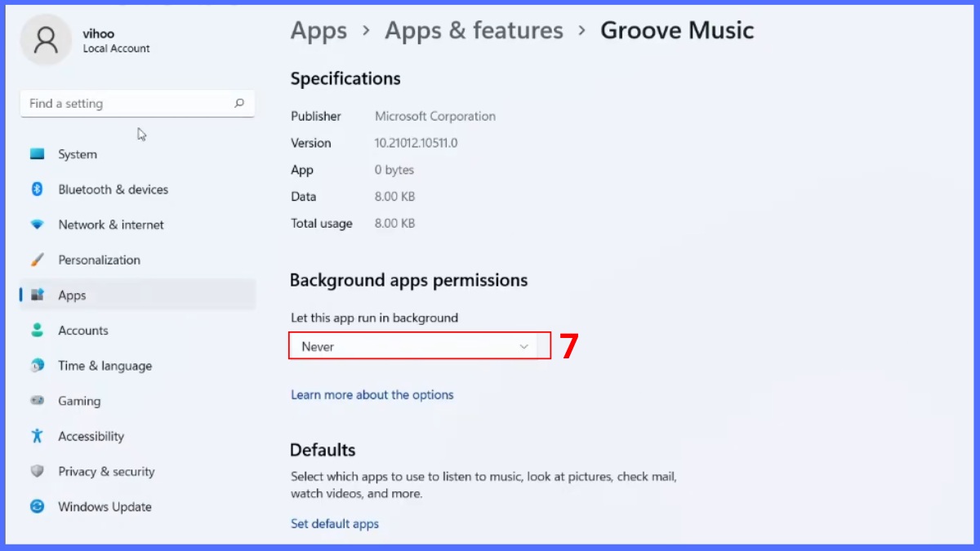Click the vihoo user avatar
Viewport: 980px width, 551px height.
(47, 40)
